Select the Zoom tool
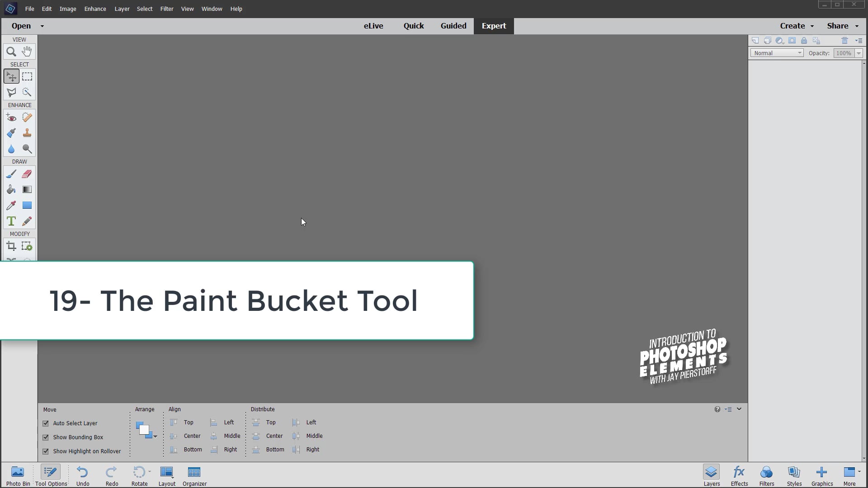This screenshot has width=868, height=488. [11, 51]
